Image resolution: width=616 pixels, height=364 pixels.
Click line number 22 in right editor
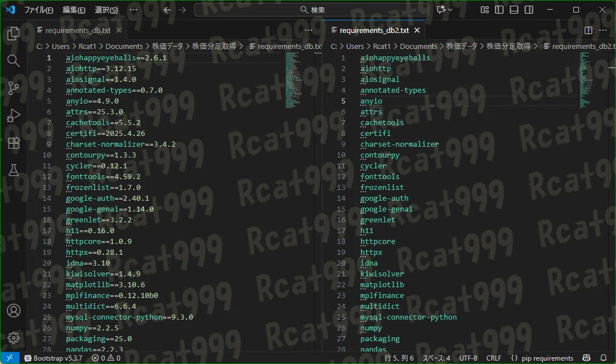click(x=341, y=285)
